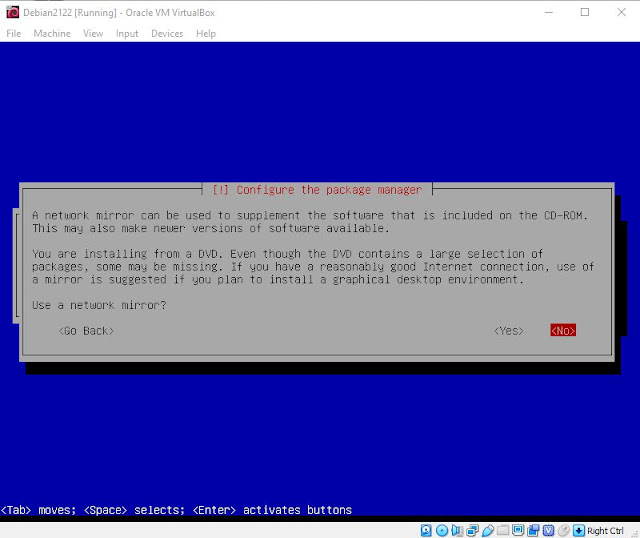Click the window resize grip at corner
Image resolution: width=640 pixels, height=538 pixels.
635,533
